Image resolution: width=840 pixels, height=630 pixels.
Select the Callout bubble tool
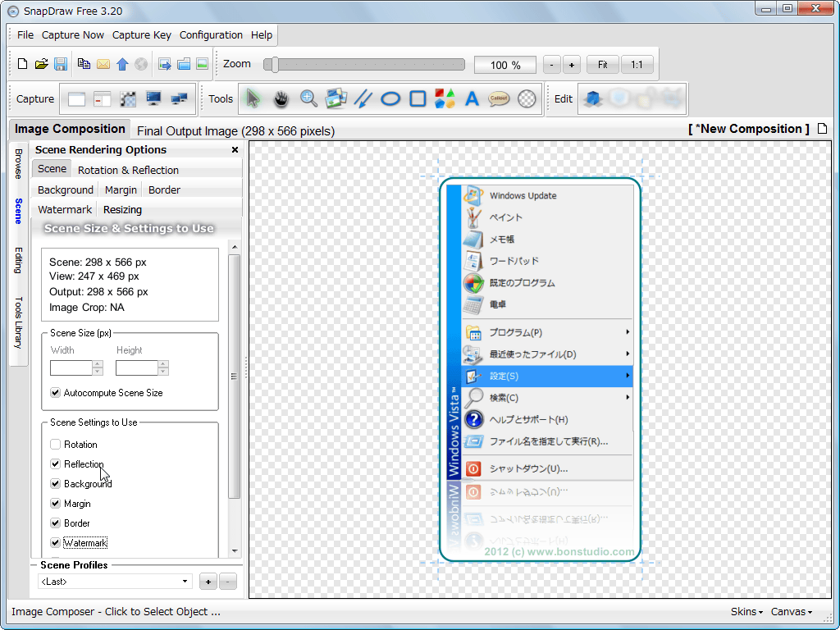pos(499,98)
